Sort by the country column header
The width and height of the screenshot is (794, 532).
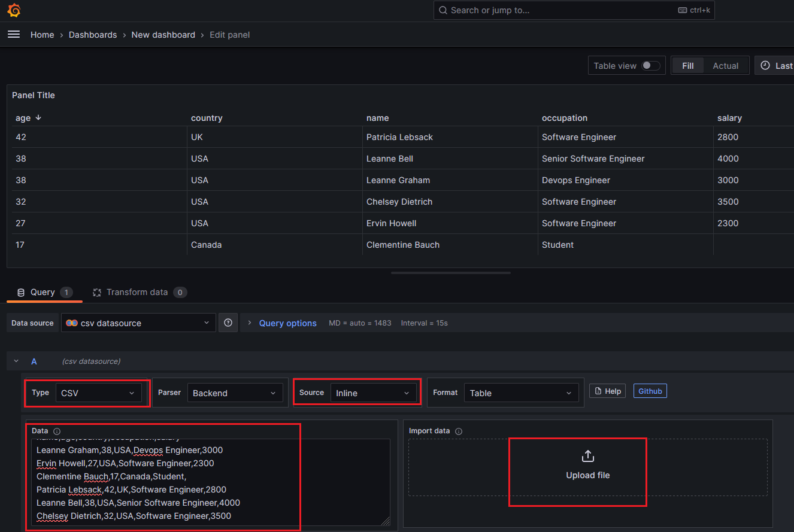207,118
